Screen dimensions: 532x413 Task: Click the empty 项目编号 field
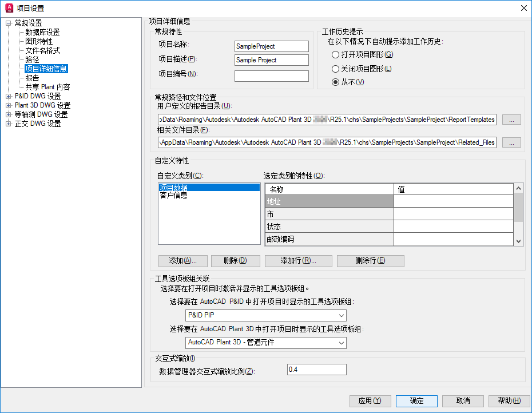click(271, 76)
